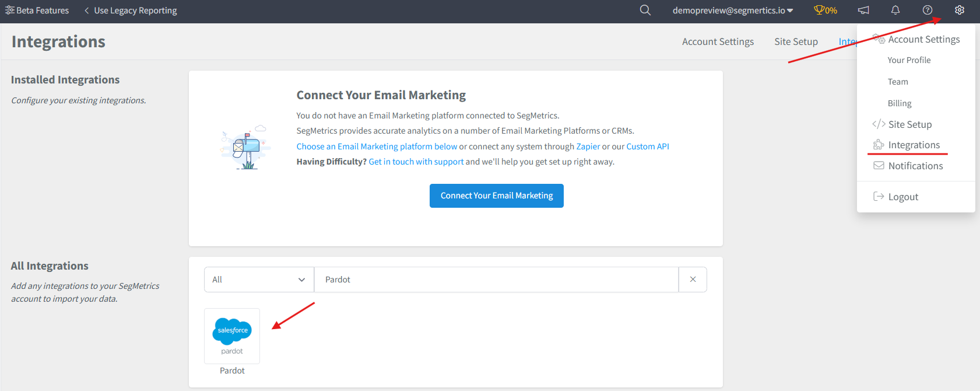980x391 pixels.
Task: Open the announcements megaphone icon
Action: 863,11
